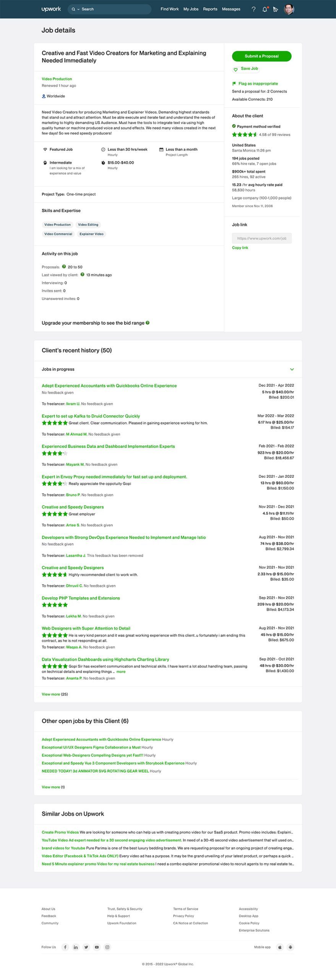
Task: Download the Apple mobile app
Action: tap(280, 947)
